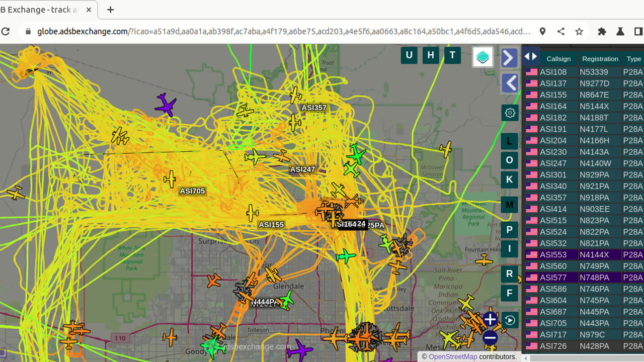
Task: Open the replay history playback icon
Action: click(x=510, y=320)
